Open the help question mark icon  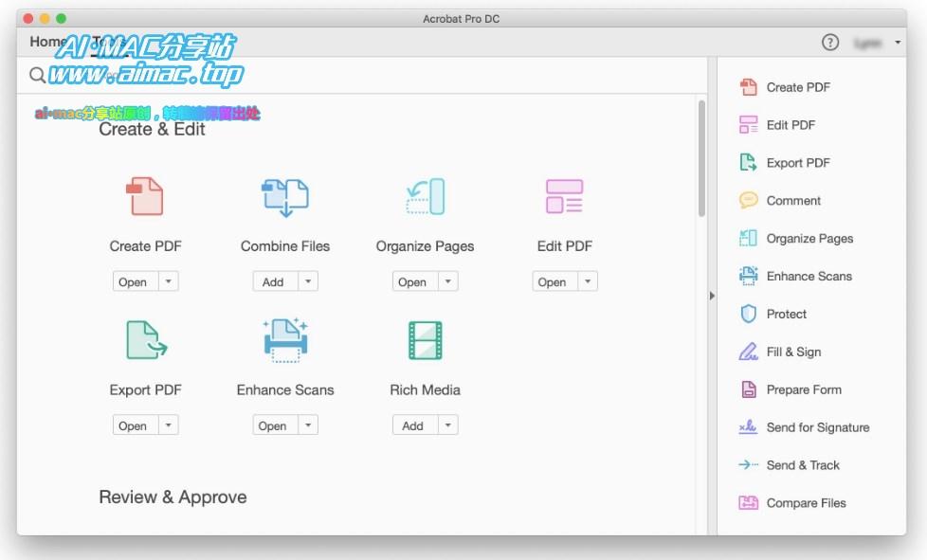point(830,42)
